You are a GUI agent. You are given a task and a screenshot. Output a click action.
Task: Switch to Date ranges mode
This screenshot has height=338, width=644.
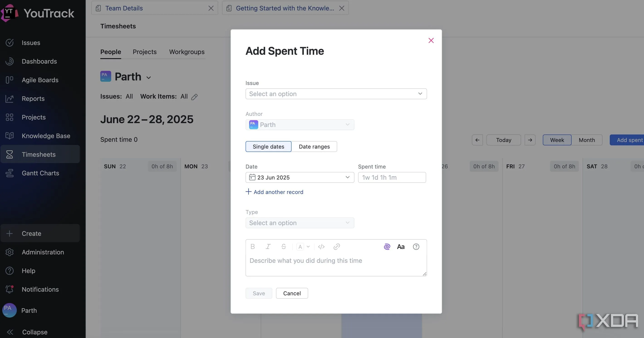(314, 146)
